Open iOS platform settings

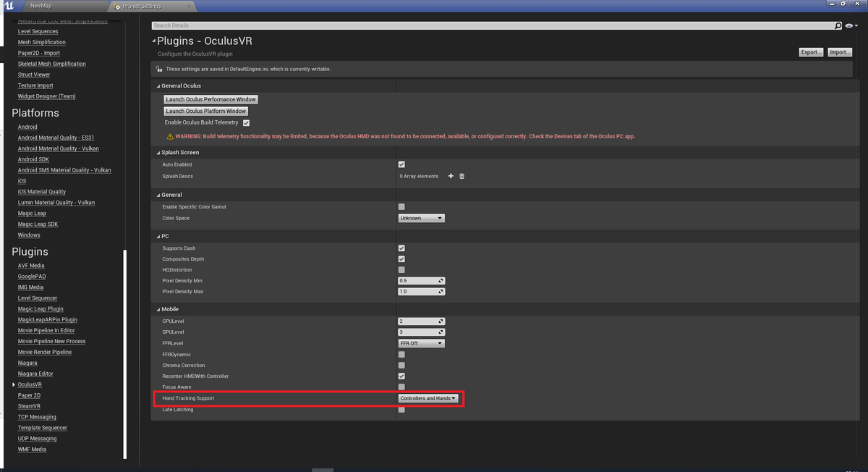point(22,181)
